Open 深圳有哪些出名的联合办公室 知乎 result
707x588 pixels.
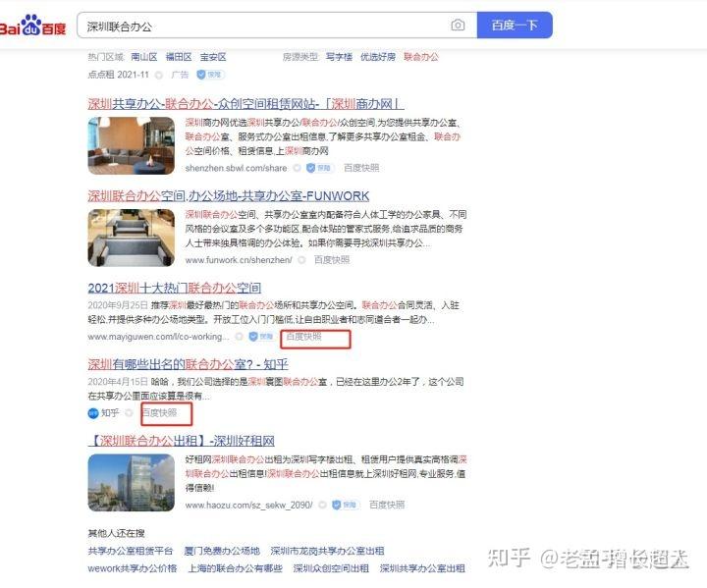coord(188,364)
